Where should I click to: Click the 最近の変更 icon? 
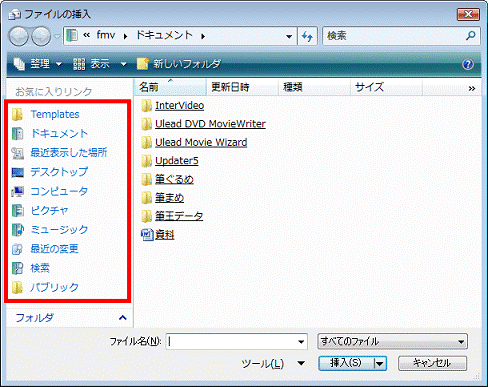[17, 249]
